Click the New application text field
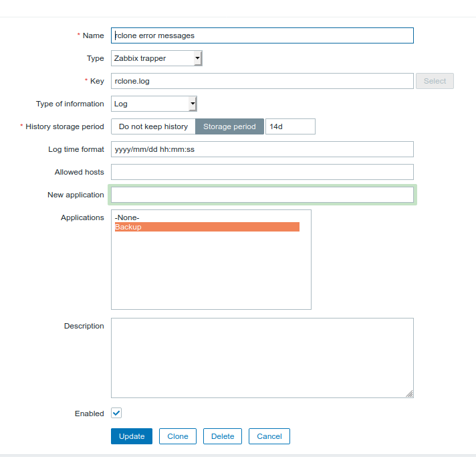The height and width of the screenshot is (457, 476). coord(262,195)
